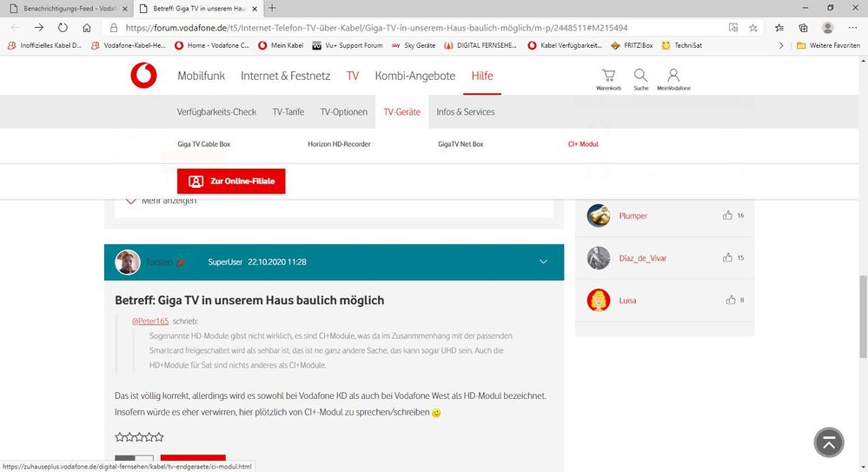Screen dimensions: 868x472
Task: Expand Mehr anzeigen chevron
Action: coord(130,201)
